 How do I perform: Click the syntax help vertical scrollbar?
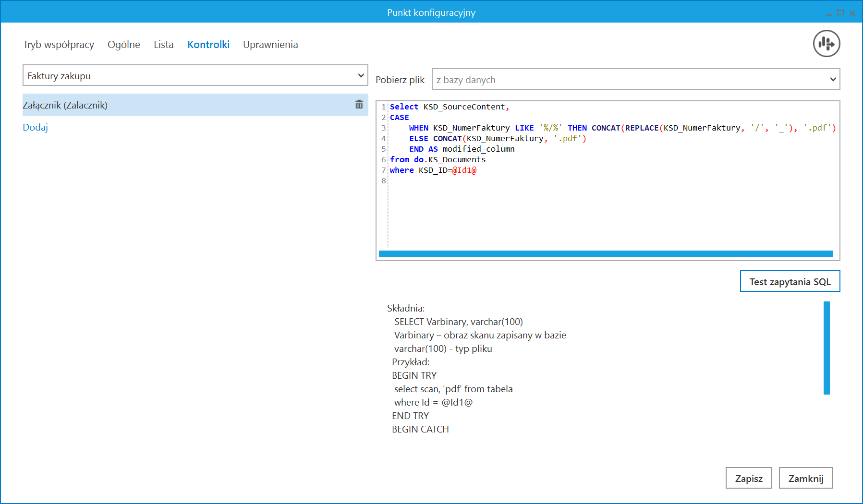(x=826, y=348)
